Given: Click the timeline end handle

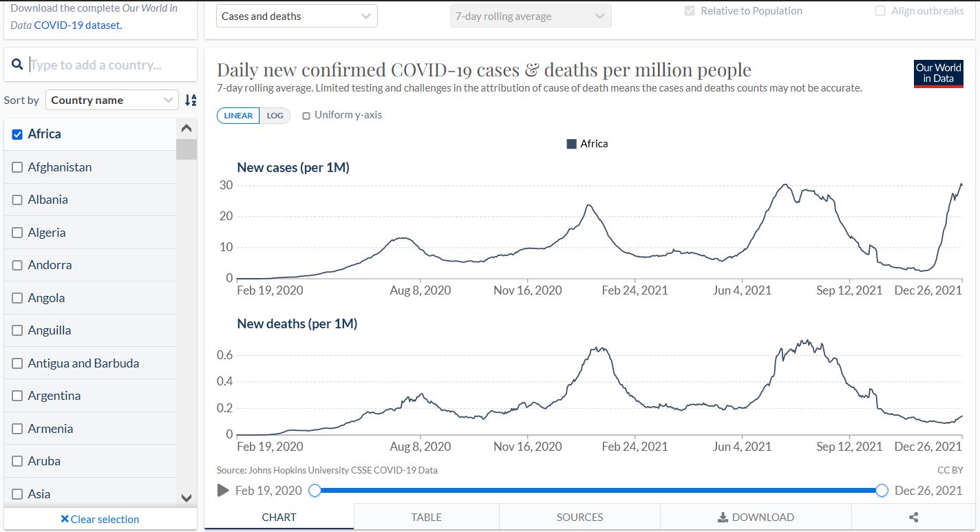Looking at the screenshot, I should (882, 491).
